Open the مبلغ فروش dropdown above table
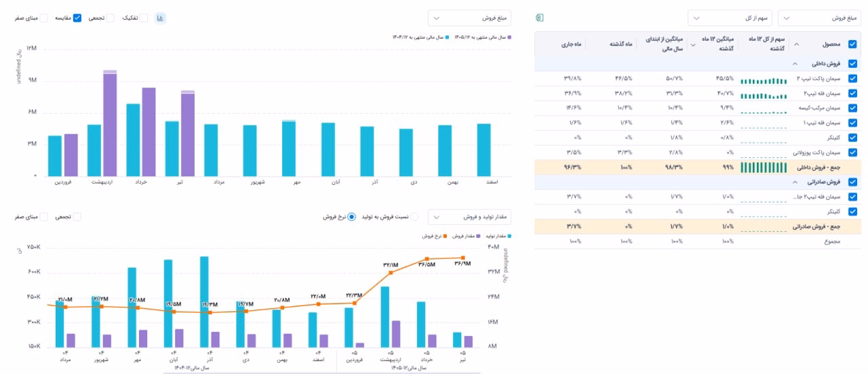The image size is (868, 374). point(819,18)
